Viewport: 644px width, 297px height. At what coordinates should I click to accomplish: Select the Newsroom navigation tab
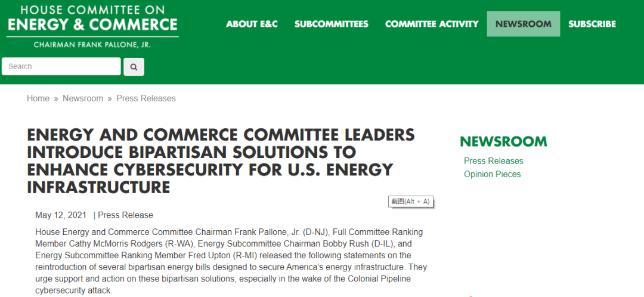[524, 24]
